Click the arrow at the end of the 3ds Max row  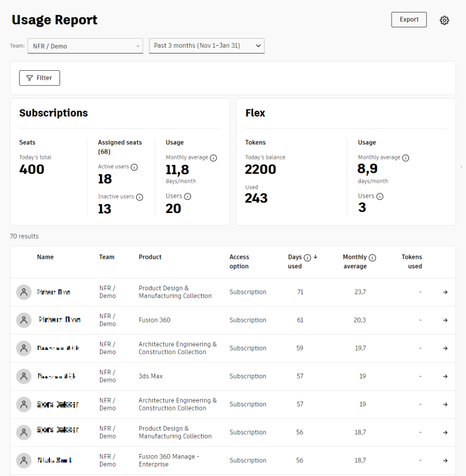pyautogui.click(x=445, y=376)
